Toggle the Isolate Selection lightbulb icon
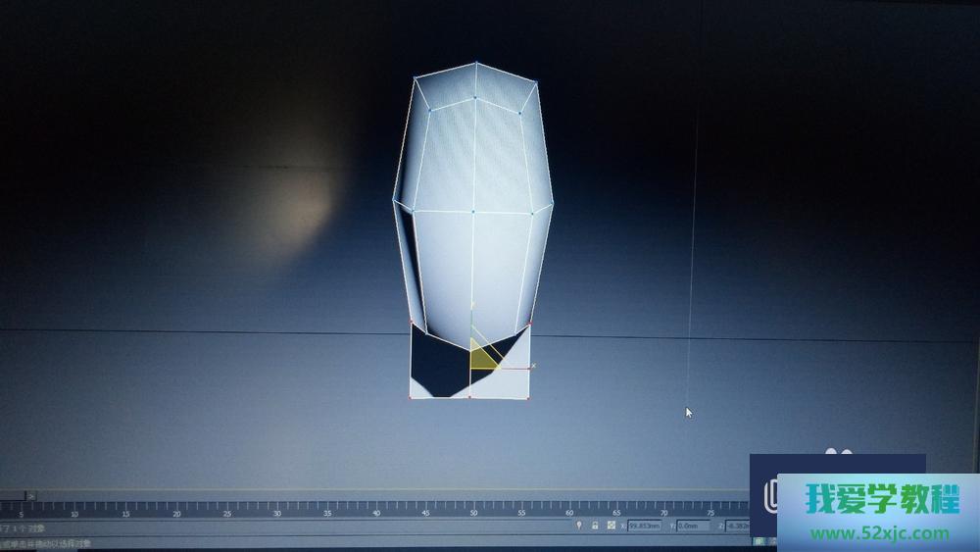The height and width of the screenshot is (552, 980). tap(579, 526)
